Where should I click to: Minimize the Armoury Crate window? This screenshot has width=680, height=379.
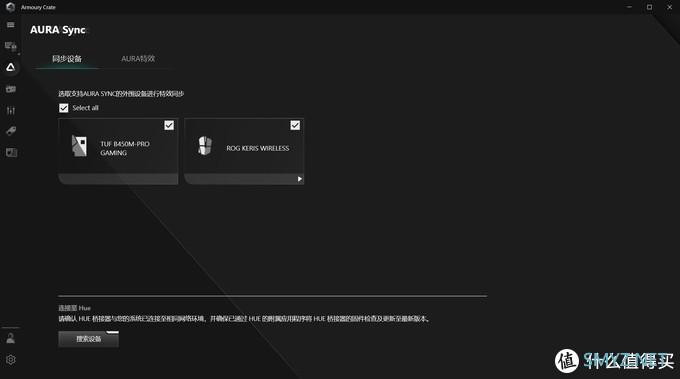pyautogui.click(x=629, y=7)
